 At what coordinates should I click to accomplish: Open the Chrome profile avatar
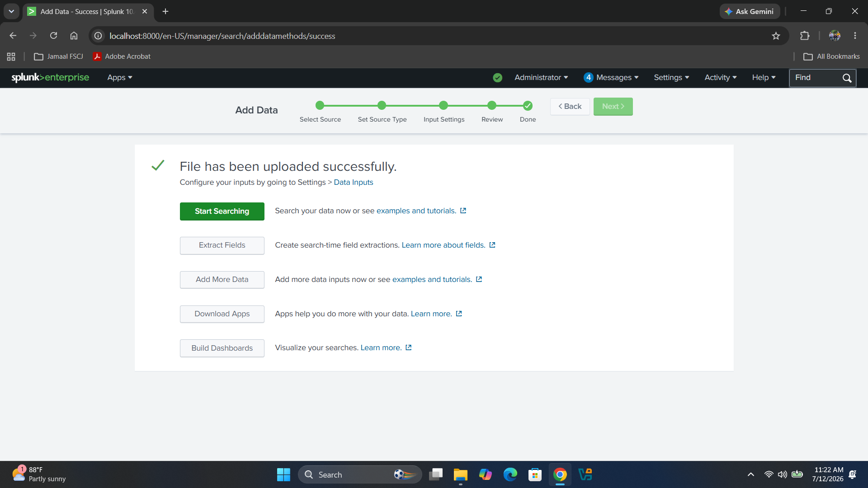pos(835,36)
